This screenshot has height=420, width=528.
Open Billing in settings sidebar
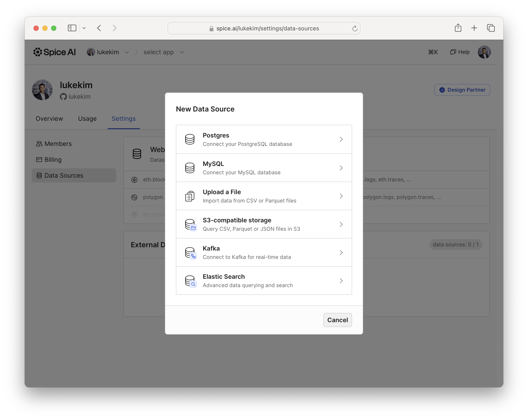[53, 160]
